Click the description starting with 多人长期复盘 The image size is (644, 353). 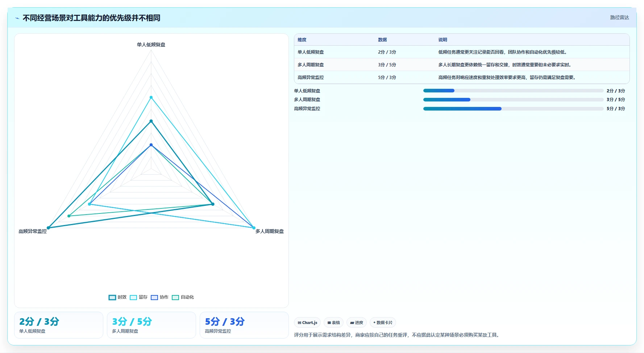[x=505, y=65]
